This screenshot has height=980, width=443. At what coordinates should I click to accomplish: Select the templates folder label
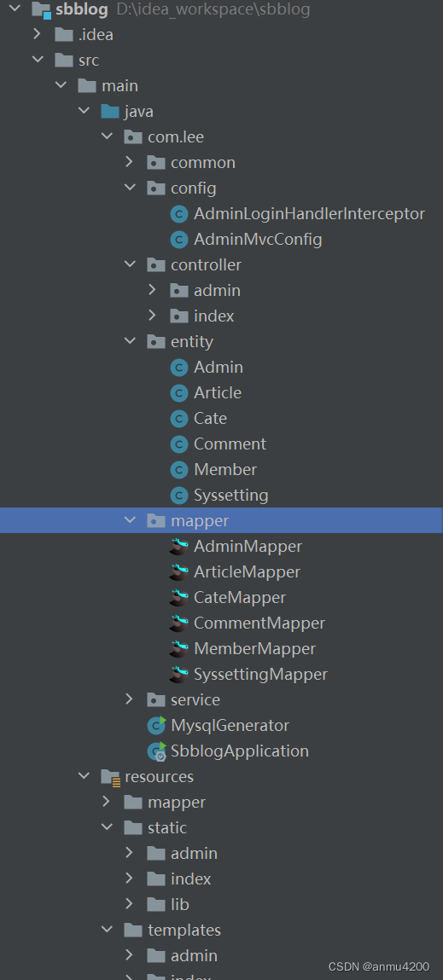pos(184,930)
